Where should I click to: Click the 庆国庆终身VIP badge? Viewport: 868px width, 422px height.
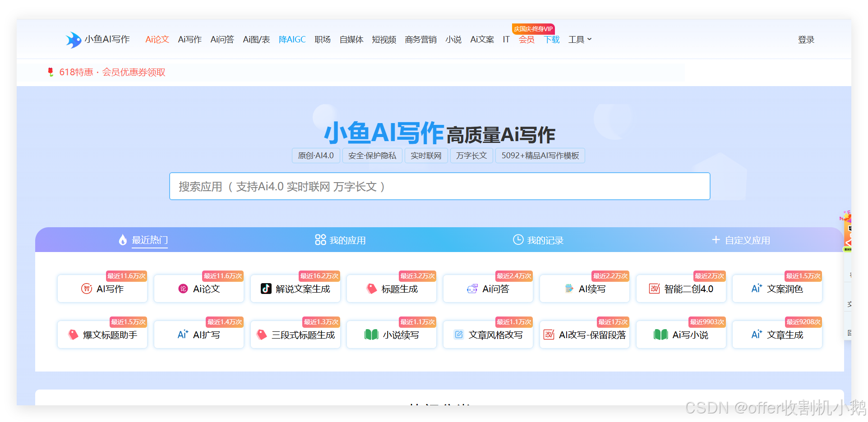533,29
